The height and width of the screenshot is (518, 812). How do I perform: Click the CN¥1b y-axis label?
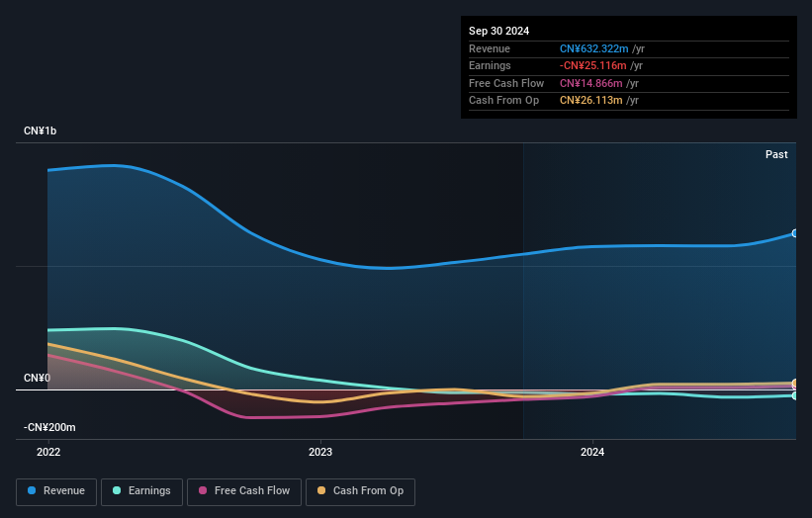(40, 130)
